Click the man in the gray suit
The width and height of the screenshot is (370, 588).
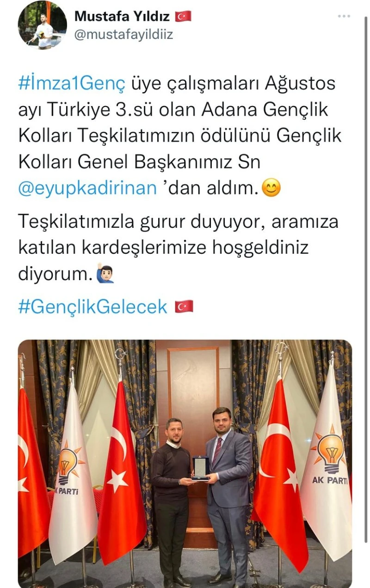click(230, 495)
